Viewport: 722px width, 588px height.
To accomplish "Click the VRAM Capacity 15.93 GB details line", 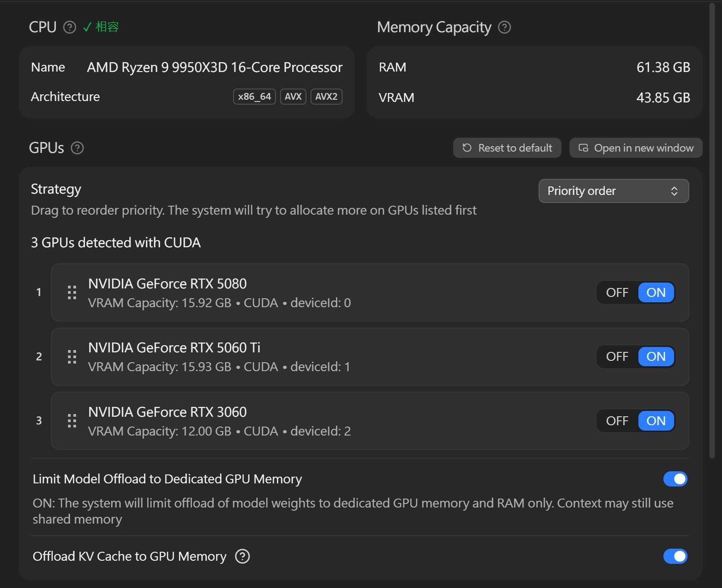I will coord(219,367).
